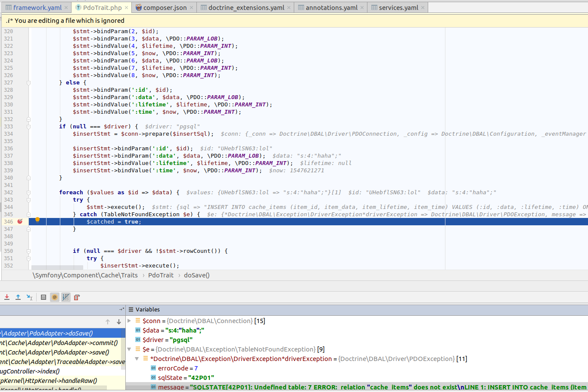Click the previous frame up arrow

(x=108, y=322)
